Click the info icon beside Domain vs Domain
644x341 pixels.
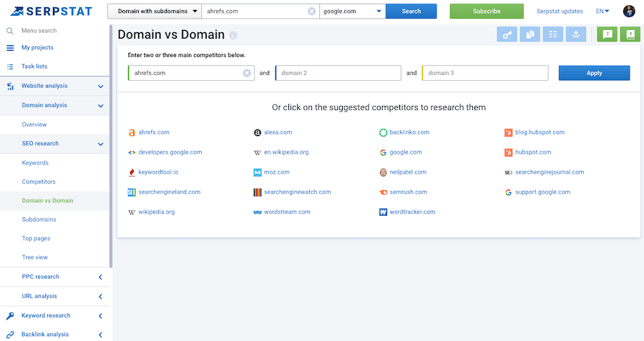233,35
